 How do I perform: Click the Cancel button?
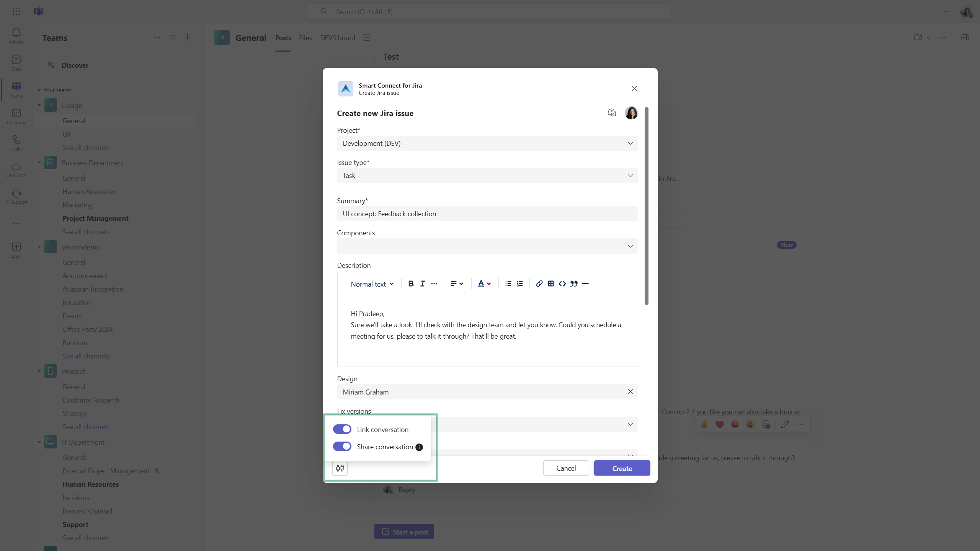pyautogui.click(x=566, y=468)
